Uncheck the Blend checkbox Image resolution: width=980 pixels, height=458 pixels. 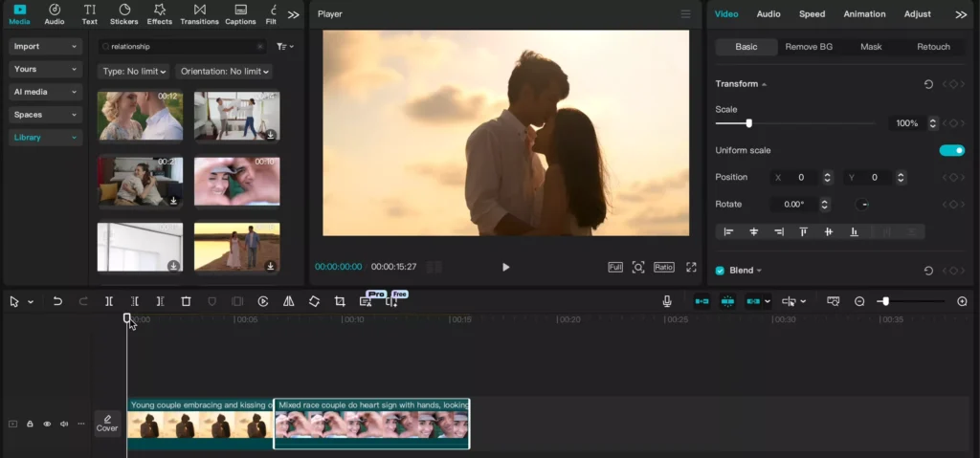click(720, 271)
